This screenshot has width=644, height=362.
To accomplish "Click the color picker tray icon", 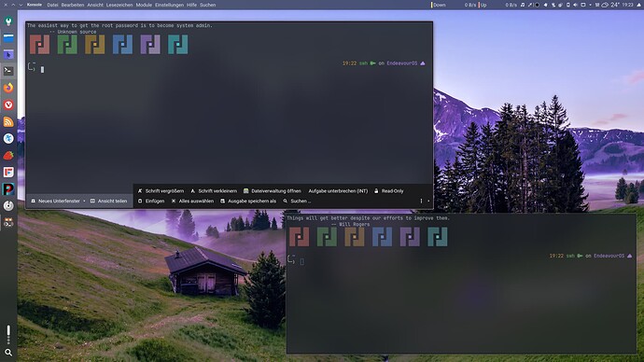I will coord(530,5).
